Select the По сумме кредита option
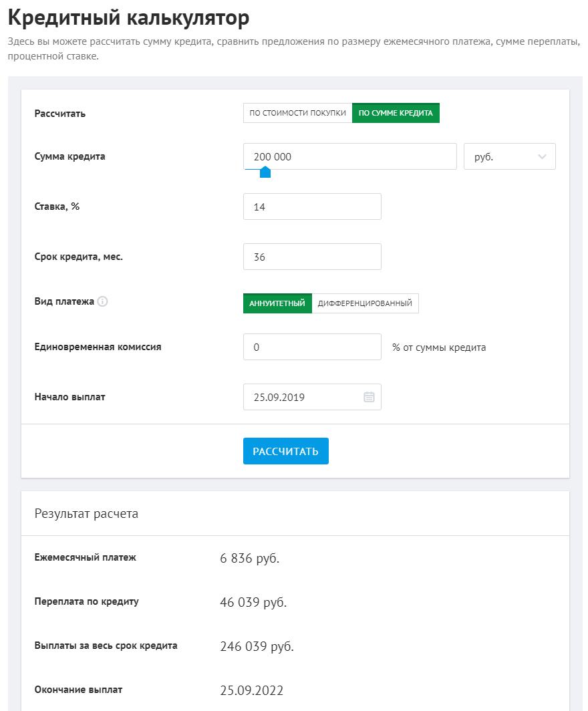This screenshot has width=588, height=711. 396,113
